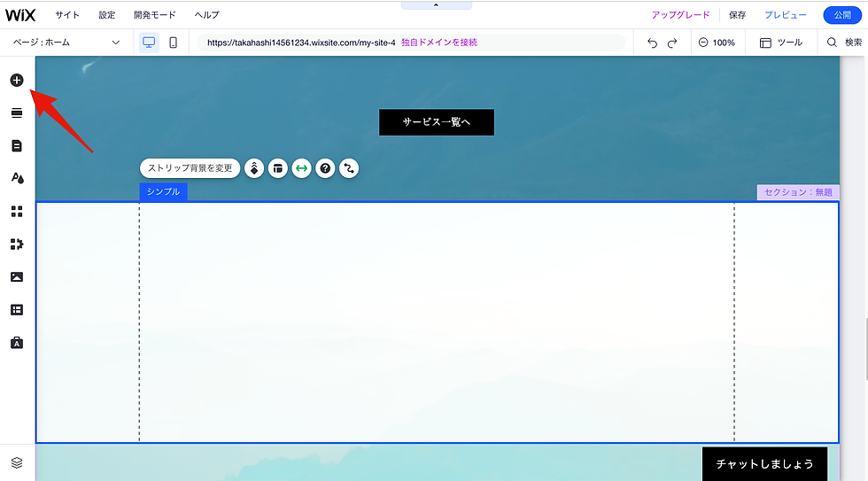Click the シンプル strip label
Viewport: 868px width, 481px height.
click(x=163, y=191)
